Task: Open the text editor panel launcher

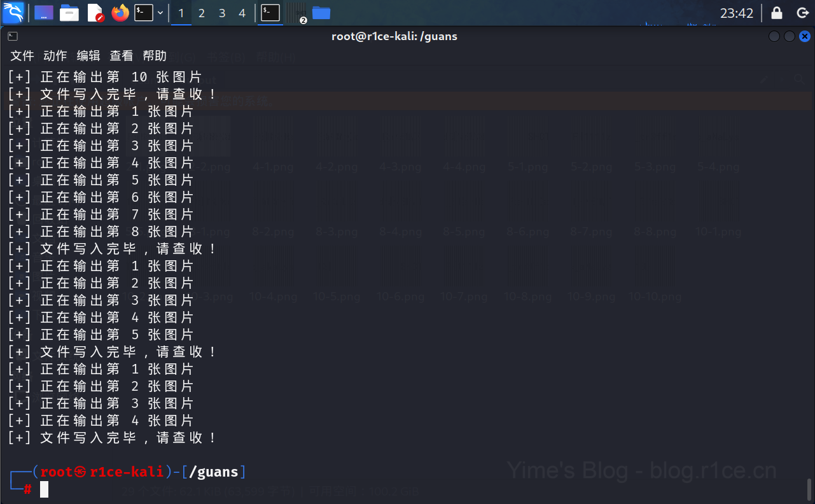Action: (95, 13)
